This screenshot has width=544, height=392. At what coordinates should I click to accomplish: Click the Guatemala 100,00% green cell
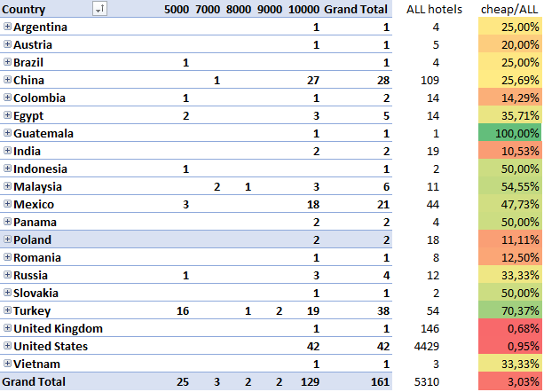[509, 133]
